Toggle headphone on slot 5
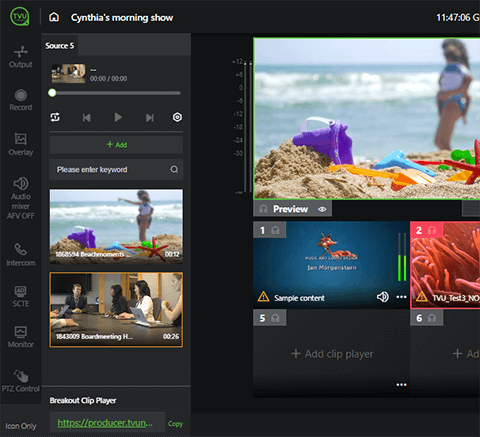The height and width of the screenshot is (437, 480). [x=275, y=318]
